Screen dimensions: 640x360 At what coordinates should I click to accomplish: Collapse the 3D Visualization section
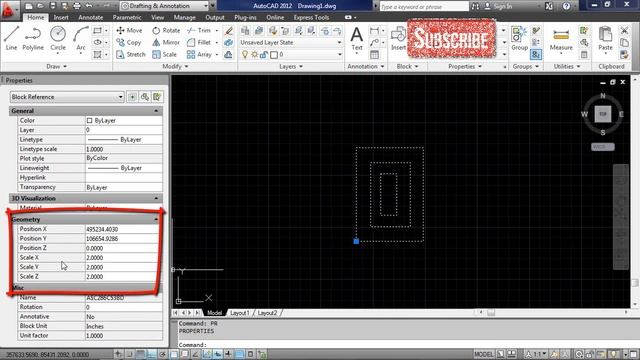click(156, 198)
